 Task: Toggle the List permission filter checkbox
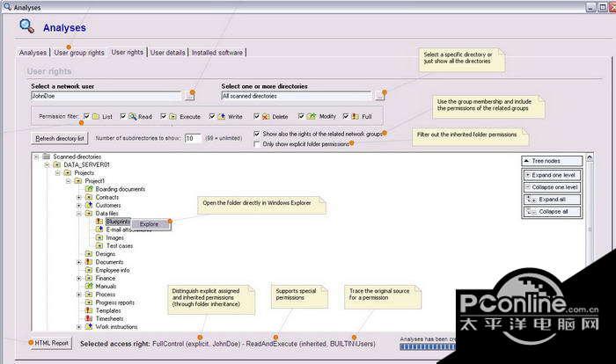86,116
